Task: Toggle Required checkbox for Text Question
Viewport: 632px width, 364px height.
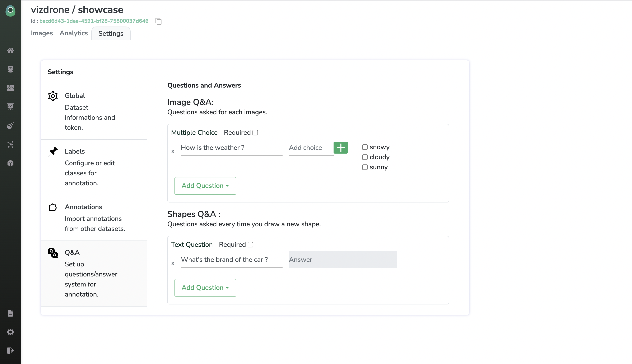Action: (250, 245)
